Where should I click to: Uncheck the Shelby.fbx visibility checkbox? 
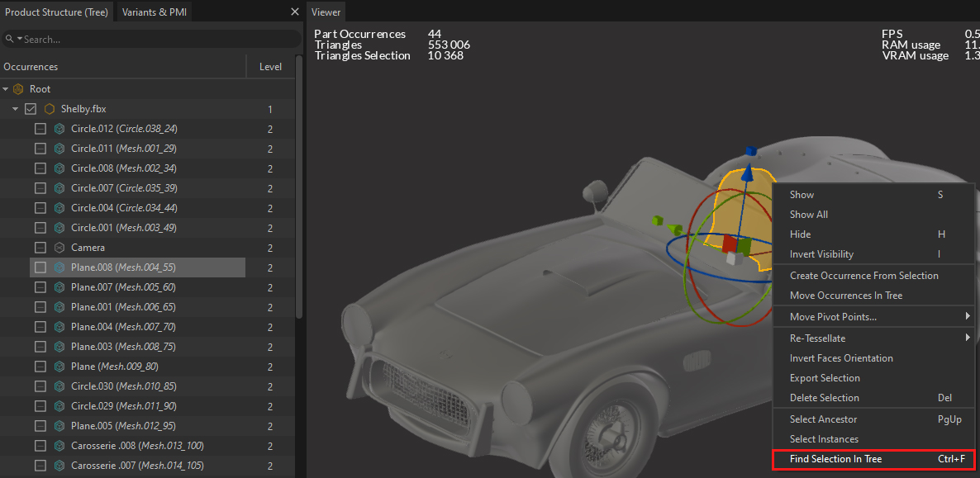pos(31,109)
